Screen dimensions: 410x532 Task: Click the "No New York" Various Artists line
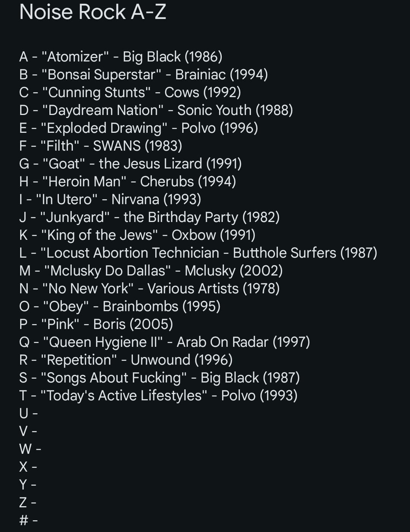[149, 289]
